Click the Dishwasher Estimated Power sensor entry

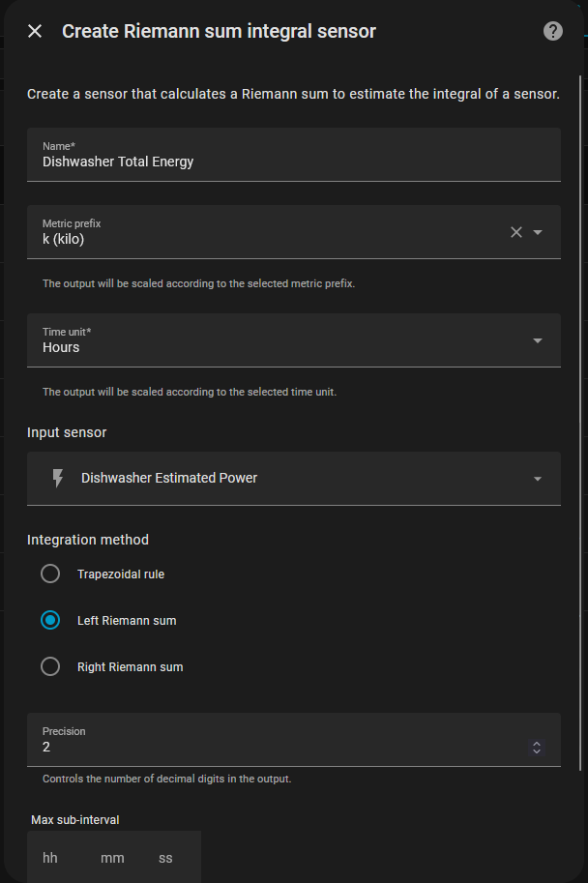(x=169, y=478)
